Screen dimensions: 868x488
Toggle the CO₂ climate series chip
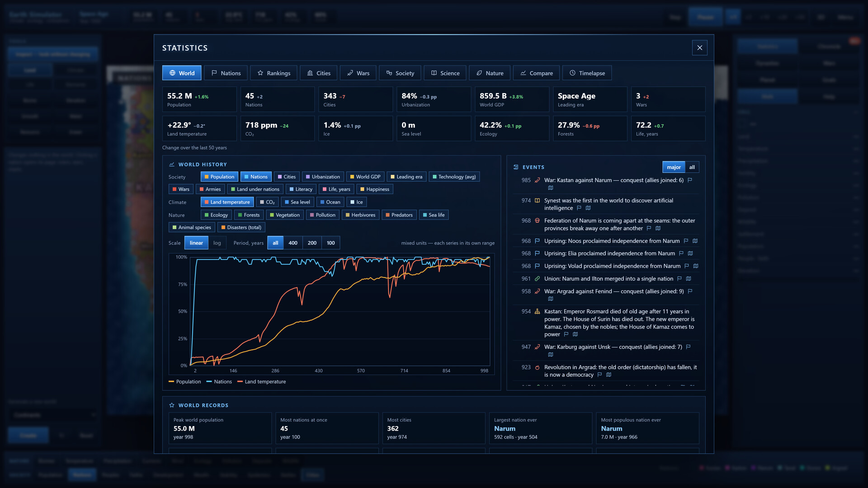267,202
